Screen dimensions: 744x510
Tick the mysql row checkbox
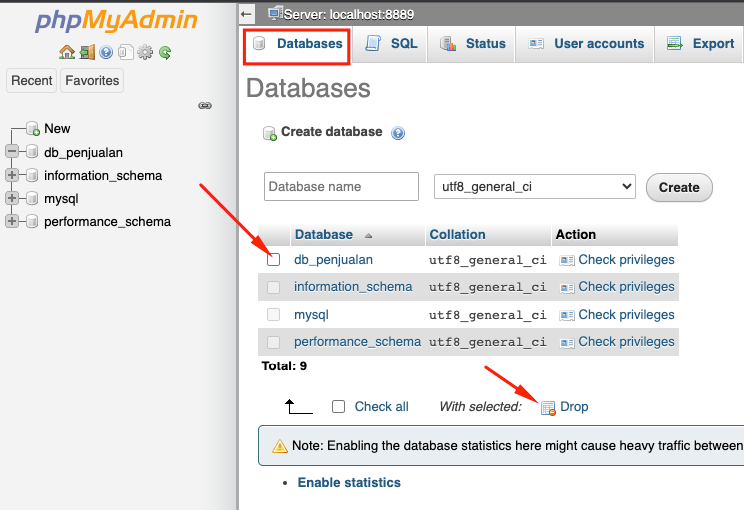[273, 315]
